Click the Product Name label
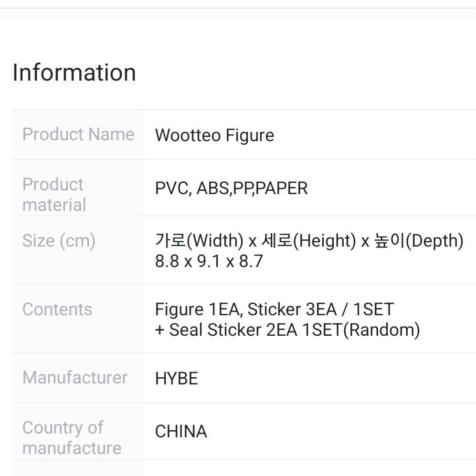The image size is (476, 476). tap(78, 135)
